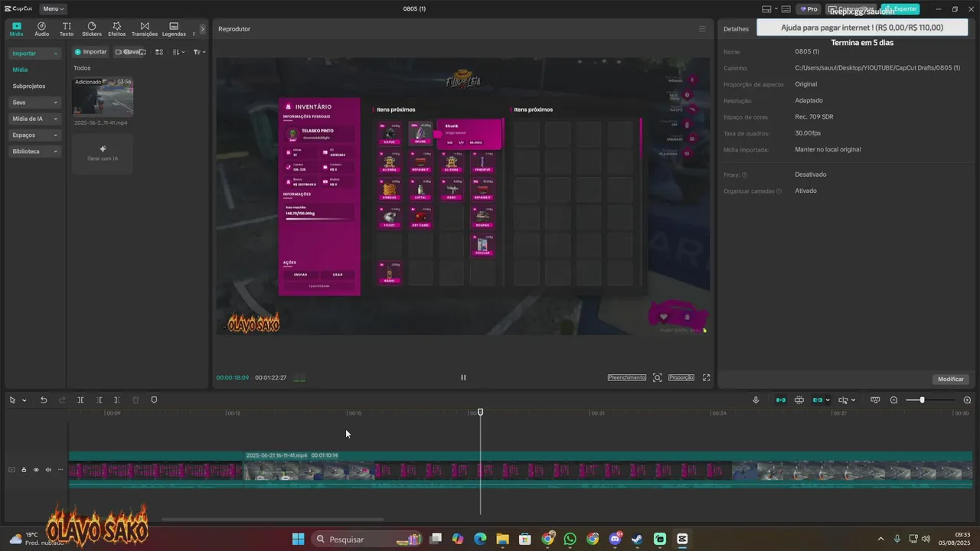Screen dimensions: 980x551
Task: Mute the video track audio
Action: coord(48,470)
